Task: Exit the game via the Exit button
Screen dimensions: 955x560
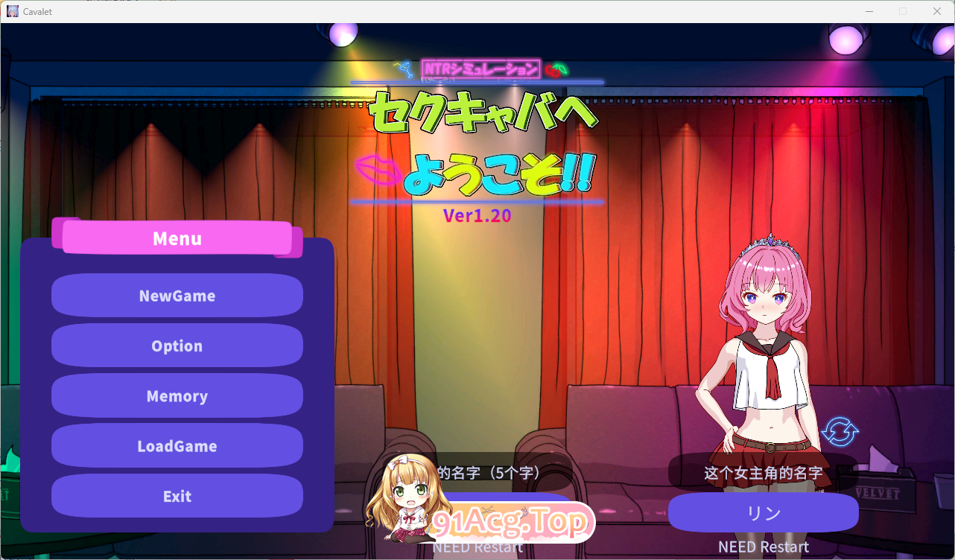Action: 177,495
